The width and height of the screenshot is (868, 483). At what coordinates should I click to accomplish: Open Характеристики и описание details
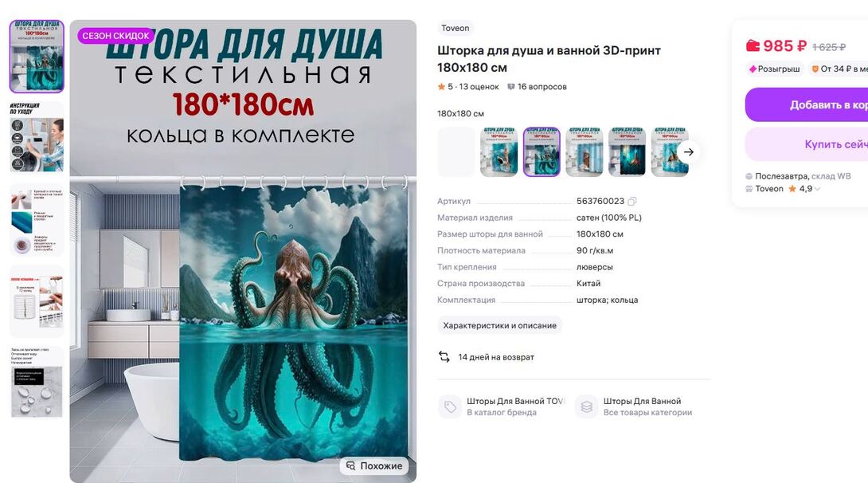click(499, 325)
